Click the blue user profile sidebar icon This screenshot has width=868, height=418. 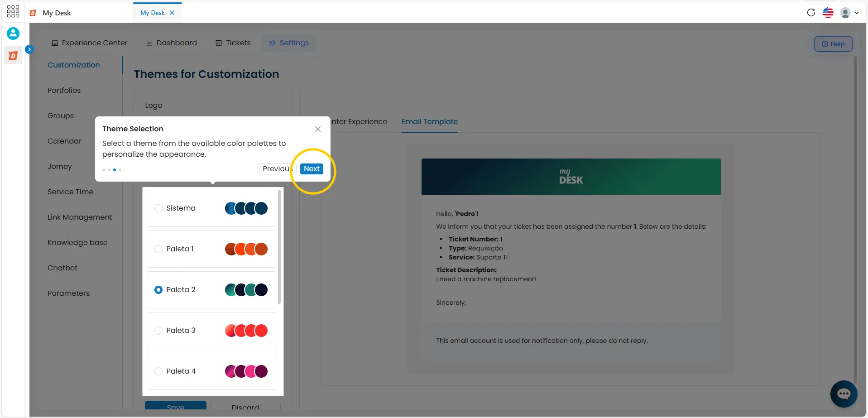click(13, 34)
